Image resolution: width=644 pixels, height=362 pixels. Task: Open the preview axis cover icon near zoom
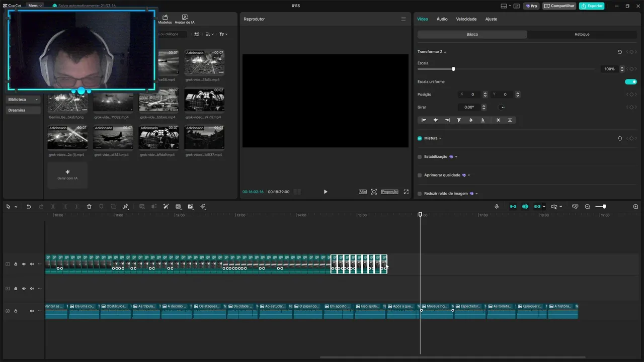click(x=575, y=207)
